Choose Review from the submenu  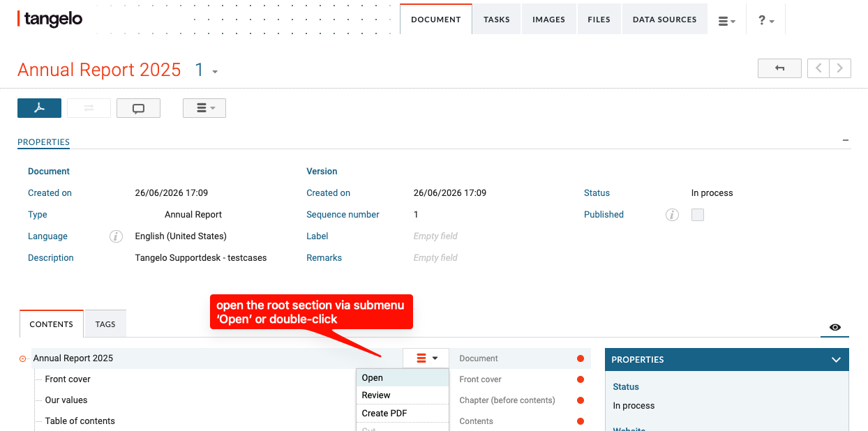[x=403, y=395]
